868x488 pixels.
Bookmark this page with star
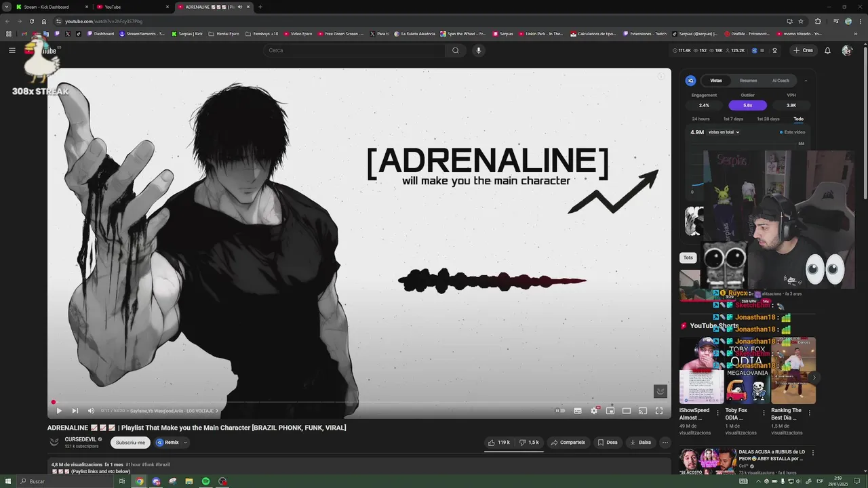tap(801, 21)
